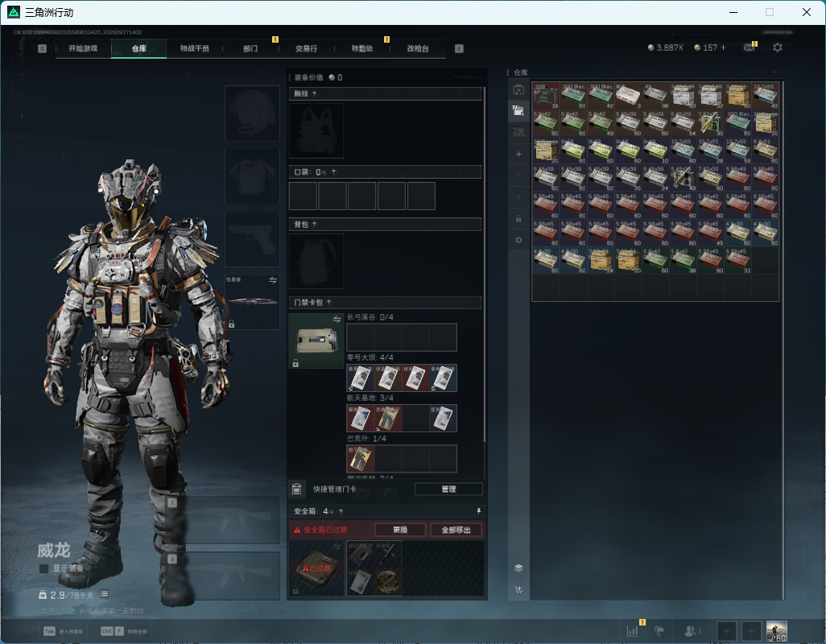
Task: Select the gold compass item in safe box
Action: coord(388,582)
